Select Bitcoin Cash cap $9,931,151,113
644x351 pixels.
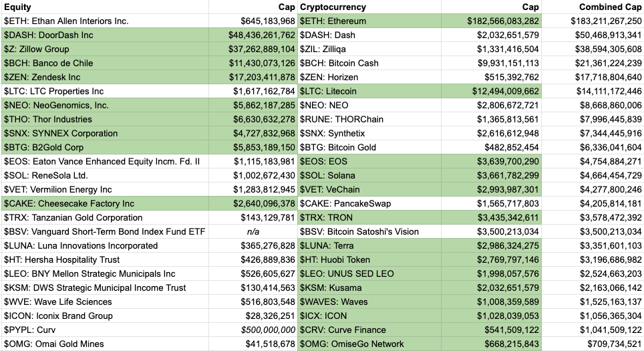pyautogui.click(x=491, y=63)
